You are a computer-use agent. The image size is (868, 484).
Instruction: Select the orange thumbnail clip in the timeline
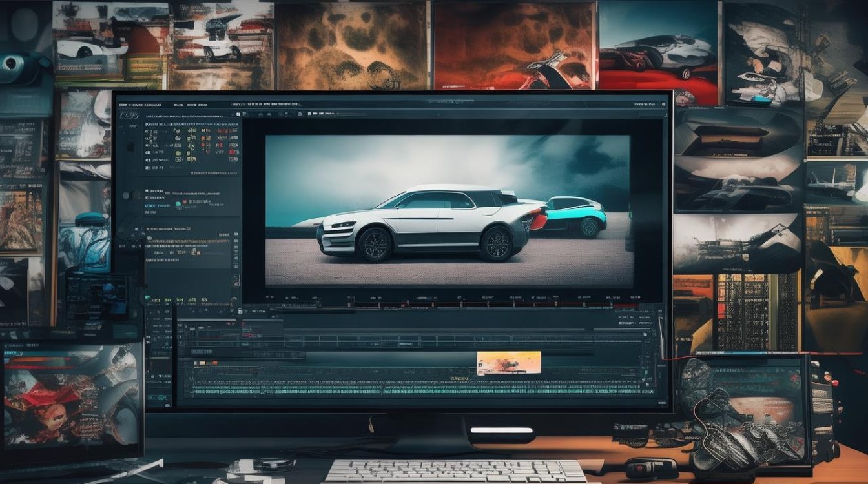pos(508,363)
